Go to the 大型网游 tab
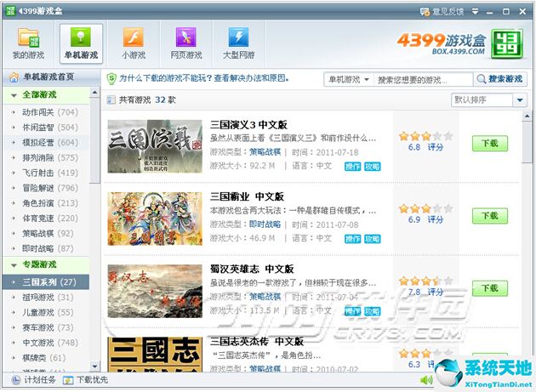 [x=238, y=43]
